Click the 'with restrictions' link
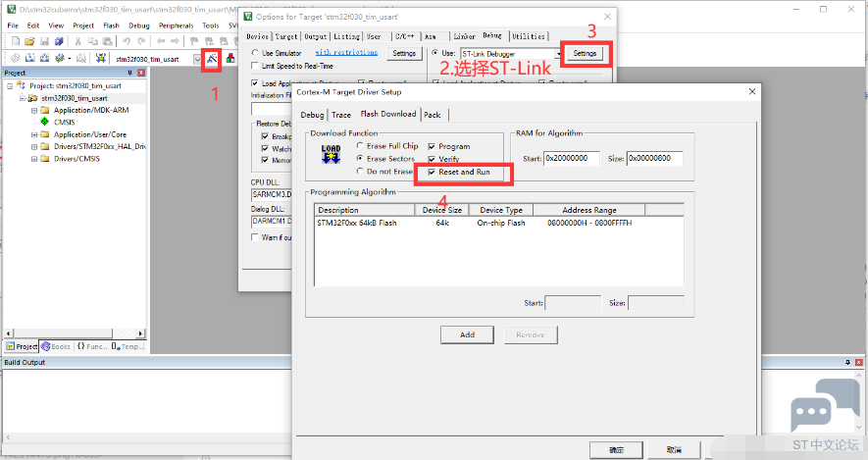 pyautogui.click(x=346, y=53)
